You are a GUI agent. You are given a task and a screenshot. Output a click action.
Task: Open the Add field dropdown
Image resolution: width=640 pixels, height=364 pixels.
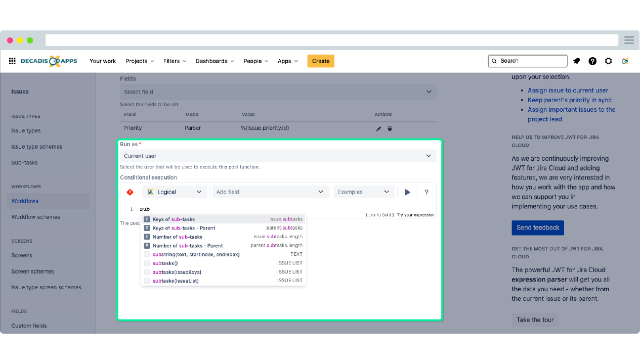270,192
